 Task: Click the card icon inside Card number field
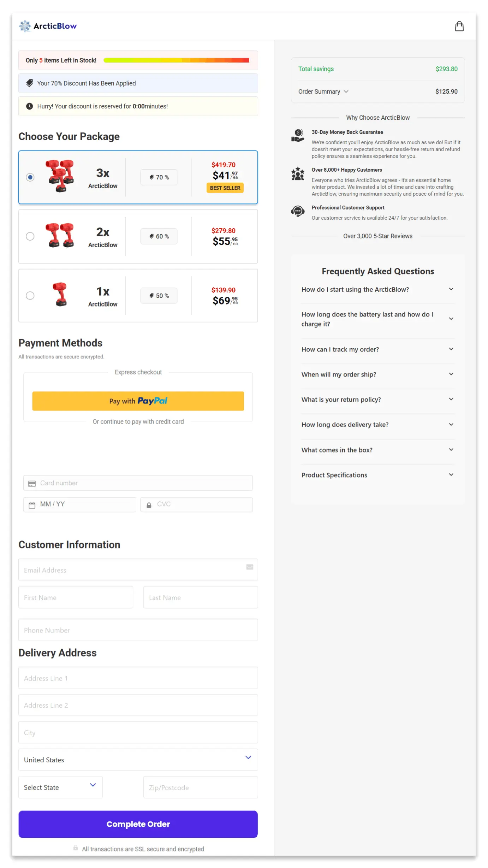[32, 483]
